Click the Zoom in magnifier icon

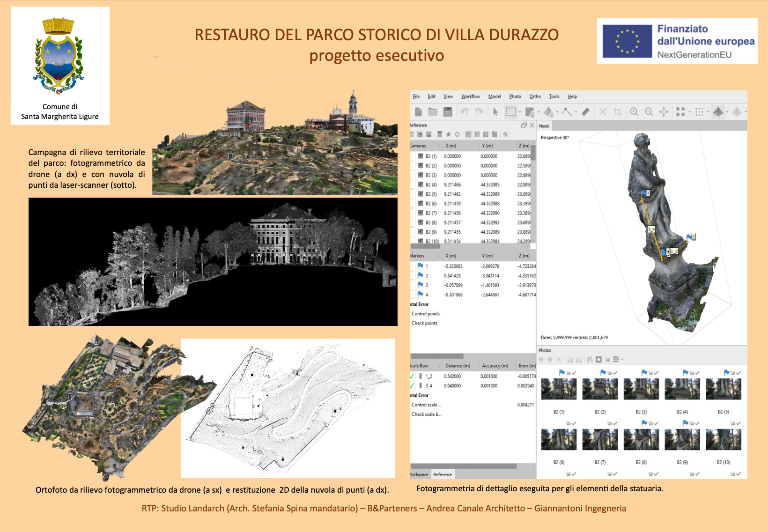(x=634, y=111)
